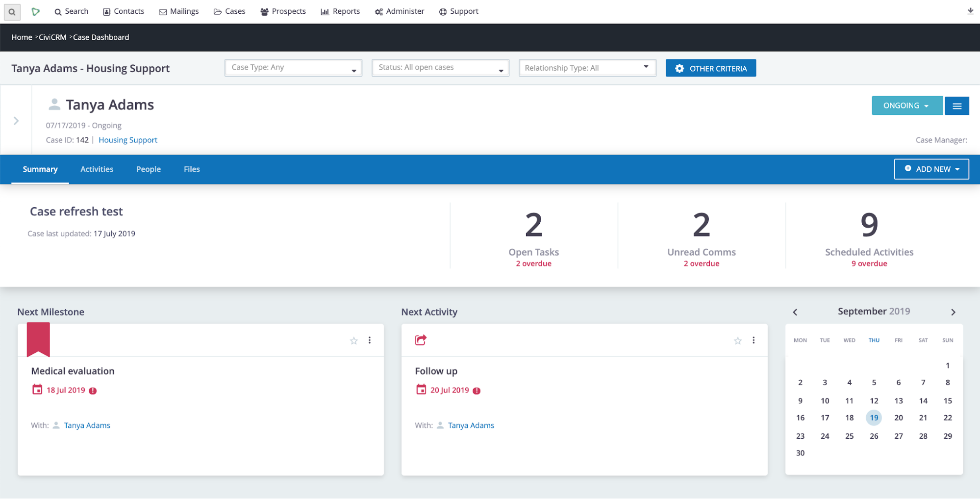Click the contact avatar beside Tanya Adams heading

pos(54,104)
